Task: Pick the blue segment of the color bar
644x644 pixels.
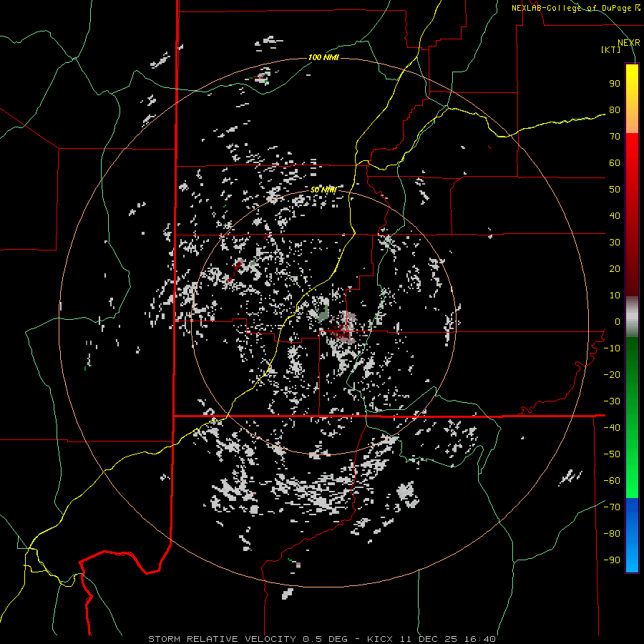Action: pyautogui.click(x=632, y=535)
